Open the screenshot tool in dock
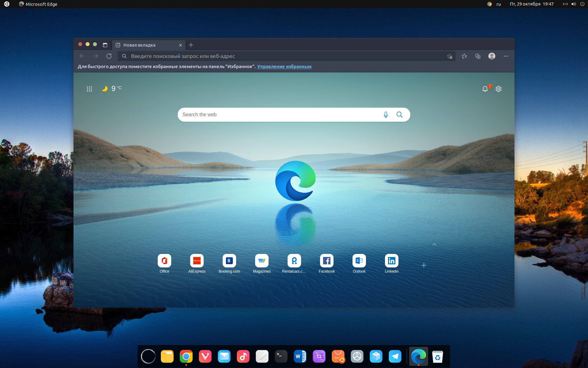This screenshot has width=588, height=368. tap(319, 356)
